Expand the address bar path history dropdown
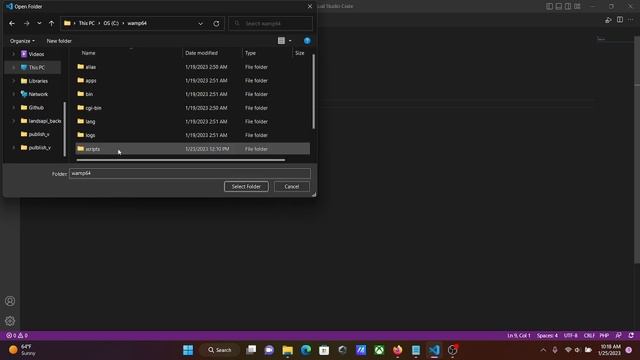 click(x=200, y=24)
